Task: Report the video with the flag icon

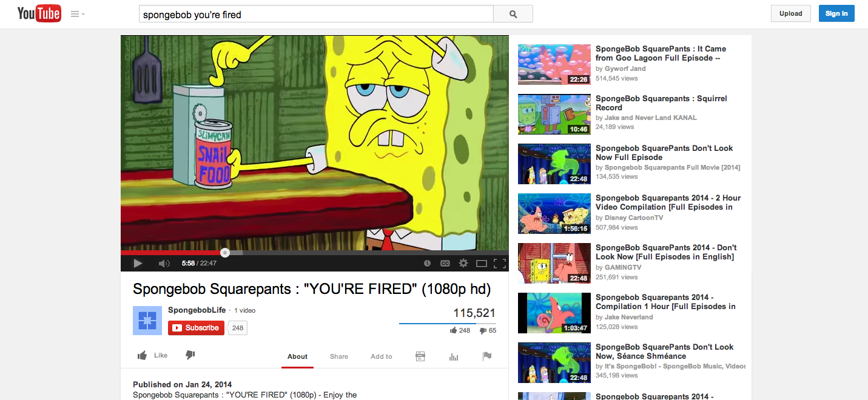Action: [486, 356]
